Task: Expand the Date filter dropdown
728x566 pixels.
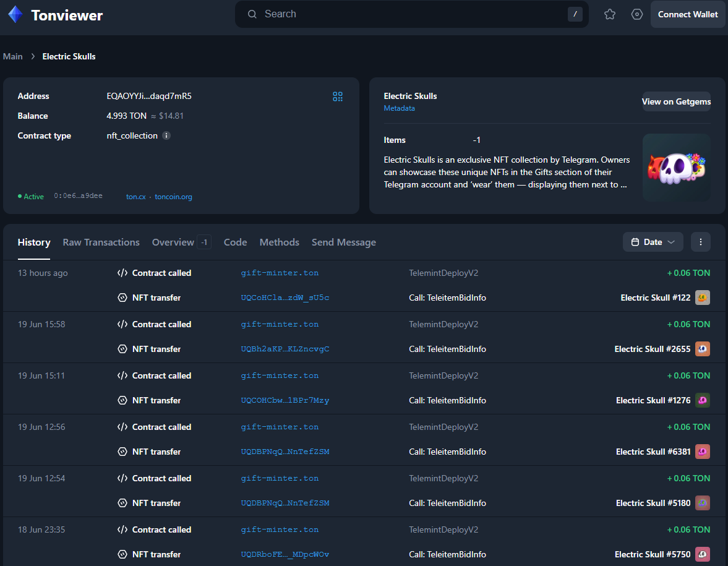Action: [653, 242]
